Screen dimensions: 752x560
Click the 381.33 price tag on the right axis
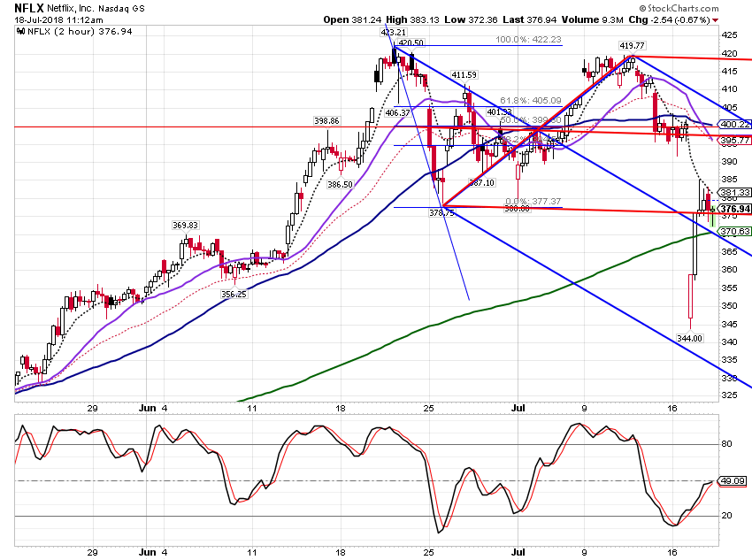734,193
